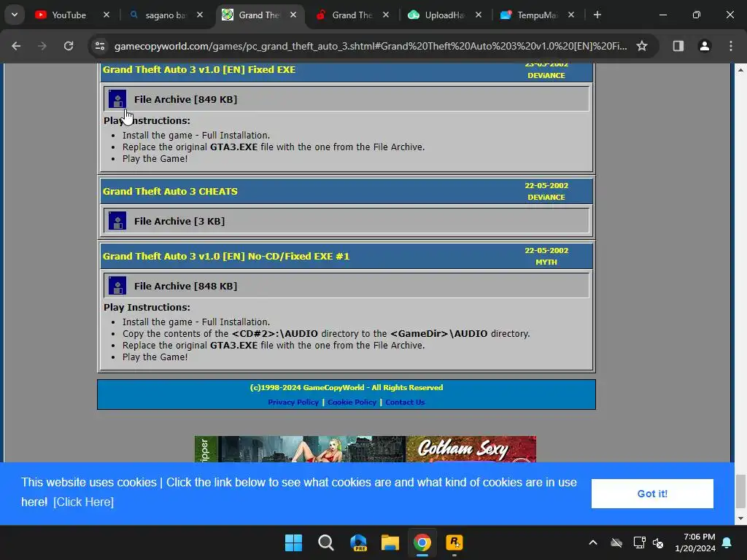Open File Explorer from the taskbar
Viewport: 747px width, 560px height.
click(390, 542)
